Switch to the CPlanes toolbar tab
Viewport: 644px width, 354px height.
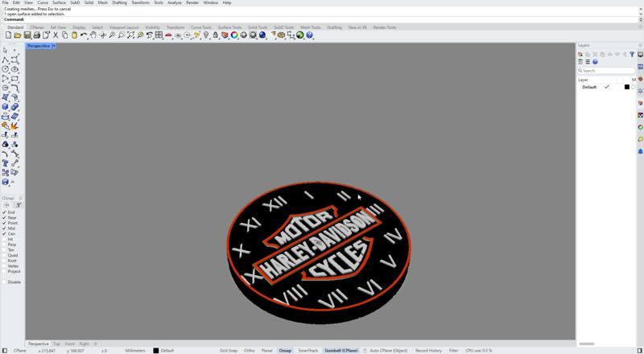click(37, 27)
